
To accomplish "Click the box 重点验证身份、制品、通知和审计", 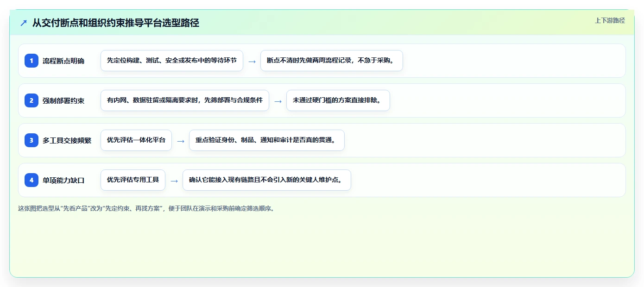I will [x=267, y=140].
